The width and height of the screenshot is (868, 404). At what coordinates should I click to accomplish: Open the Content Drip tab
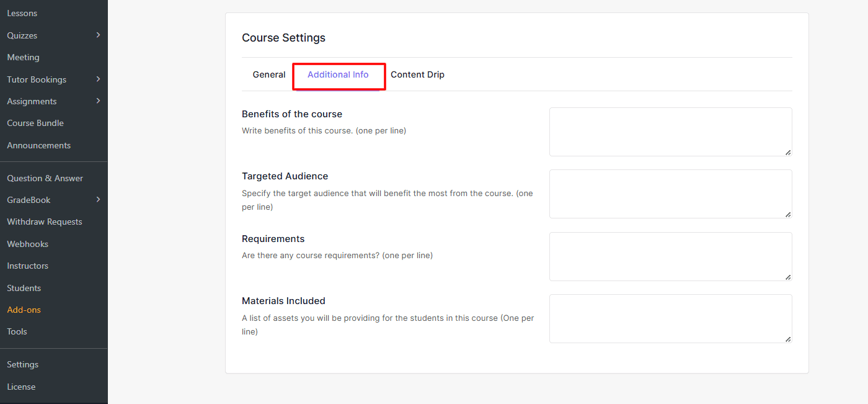coord(417,75)
